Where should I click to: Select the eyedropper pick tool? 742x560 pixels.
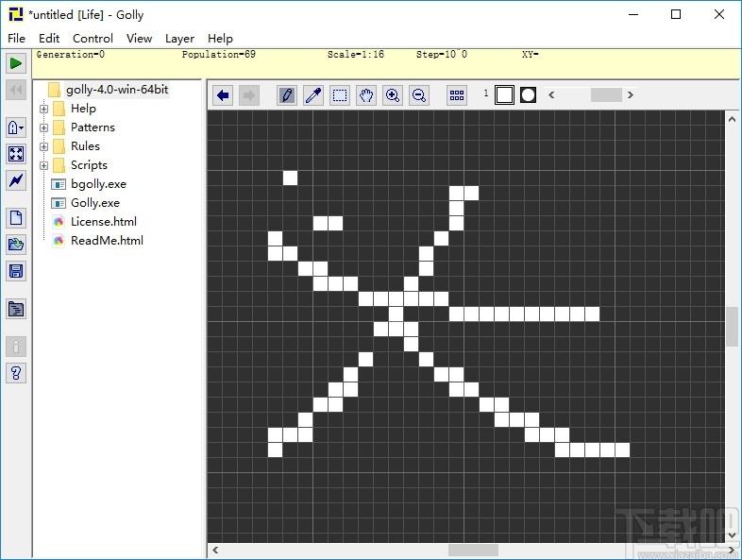click(x=313, y=95)
